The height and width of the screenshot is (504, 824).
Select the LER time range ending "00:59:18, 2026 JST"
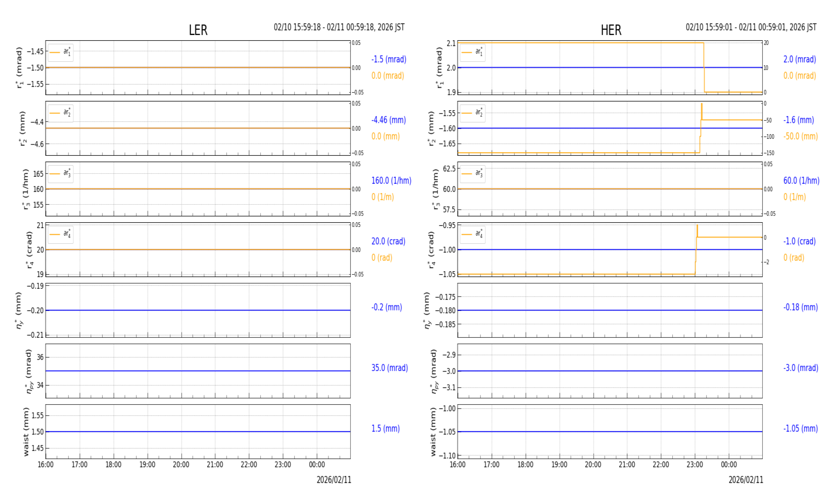[x=339, y=27]
